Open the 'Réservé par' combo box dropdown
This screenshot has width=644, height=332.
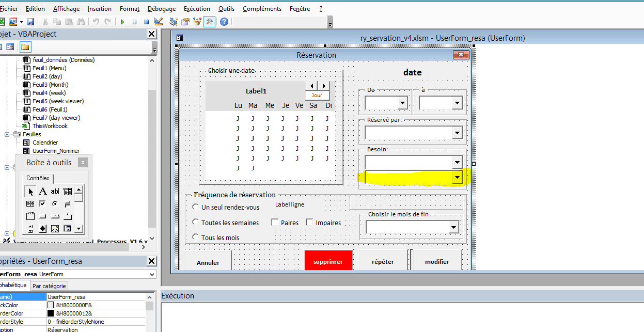[x=457, y=133]
